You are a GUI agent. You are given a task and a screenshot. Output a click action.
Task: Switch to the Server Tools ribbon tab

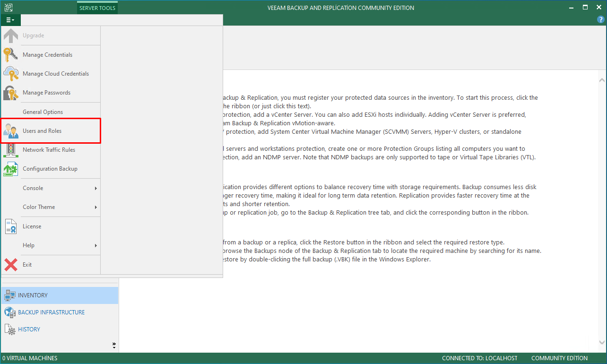click(97, 8)
